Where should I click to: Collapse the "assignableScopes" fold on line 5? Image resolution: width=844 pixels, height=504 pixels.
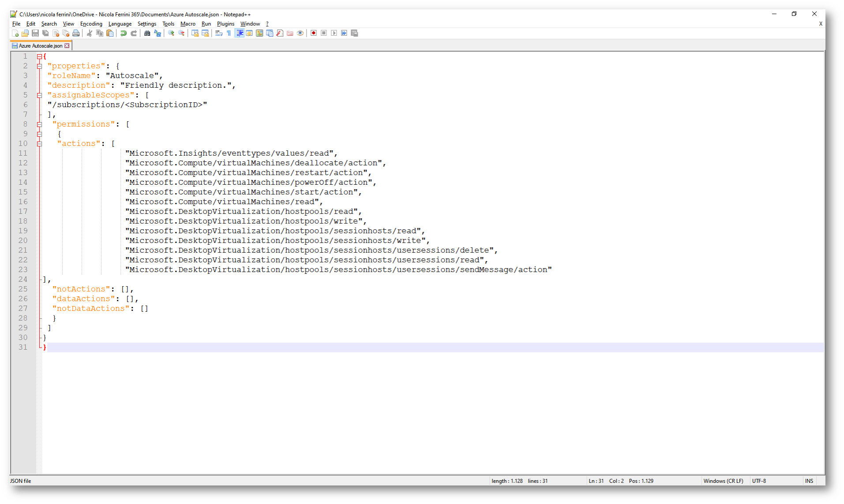[39, 95]
